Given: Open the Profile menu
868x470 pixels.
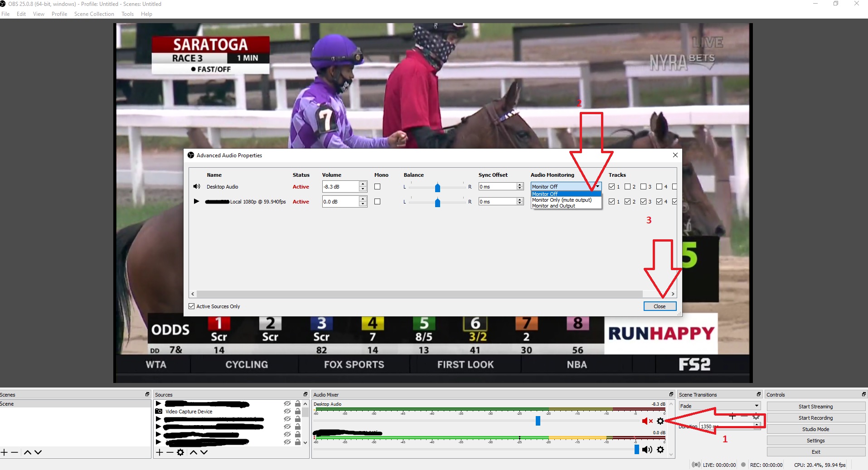Looking at the screenshot, I should [59, 14].
